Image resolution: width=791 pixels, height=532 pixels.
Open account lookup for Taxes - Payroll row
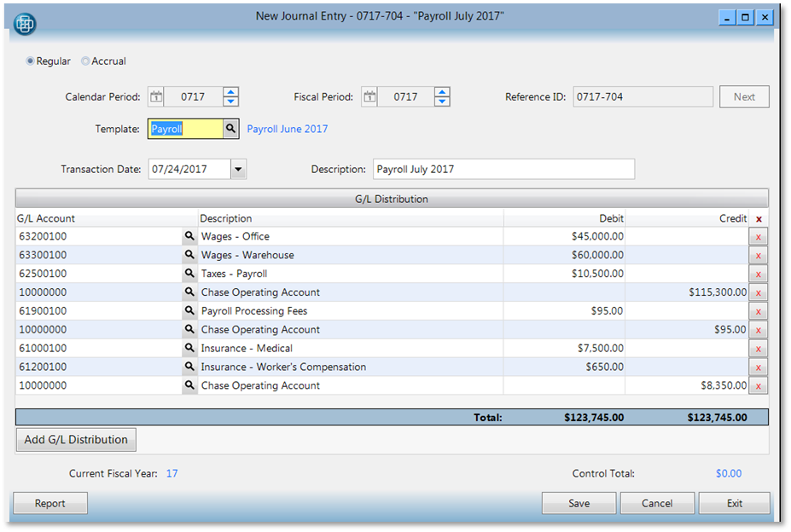pyautogui.click(x=189, y=274)
